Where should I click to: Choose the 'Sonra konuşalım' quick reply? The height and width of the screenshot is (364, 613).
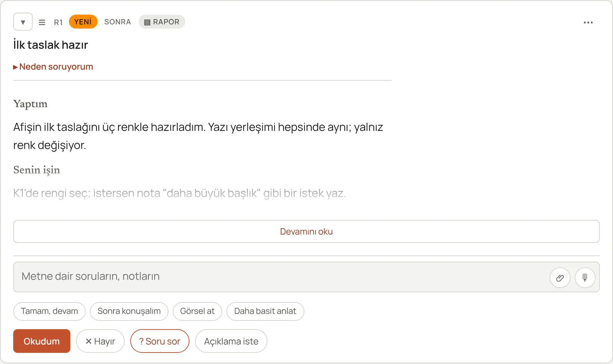129,311
